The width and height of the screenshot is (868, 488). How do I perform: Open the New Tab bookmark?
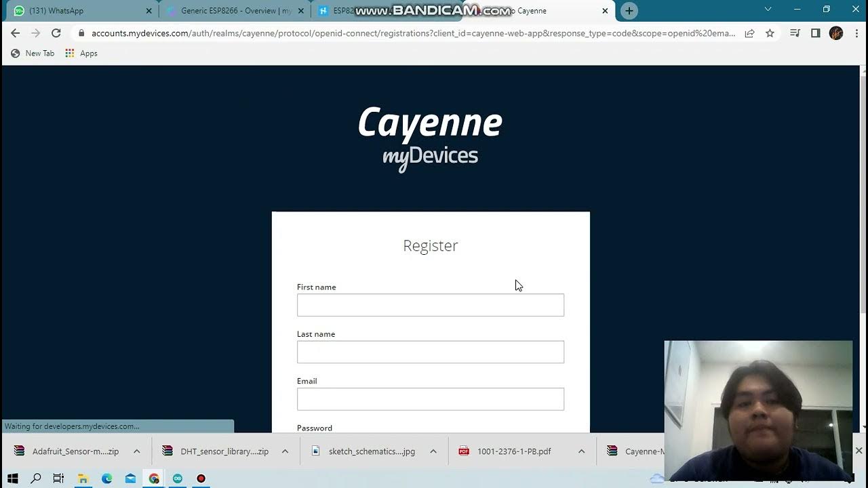pos(33,54)
